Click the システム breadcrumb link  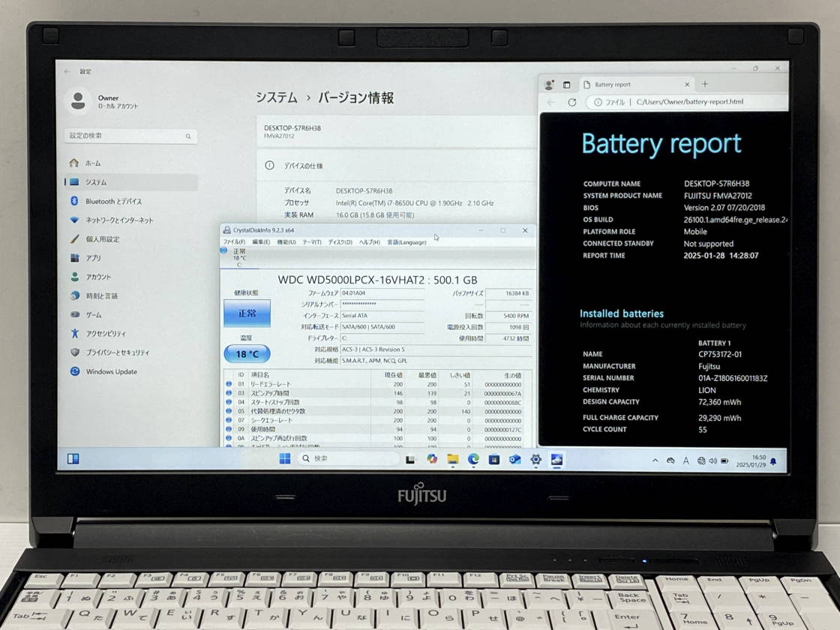click(x=276, y=97)
